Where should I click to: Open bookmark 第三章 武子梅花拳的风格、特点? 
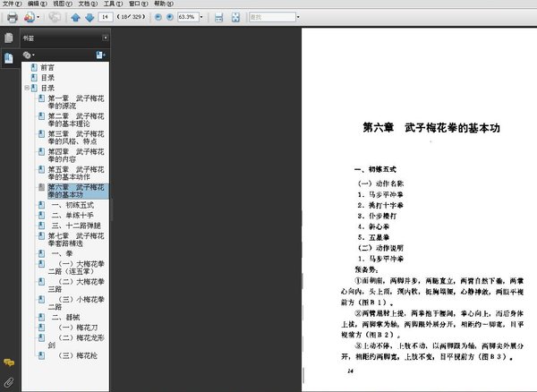pos(76,138)
